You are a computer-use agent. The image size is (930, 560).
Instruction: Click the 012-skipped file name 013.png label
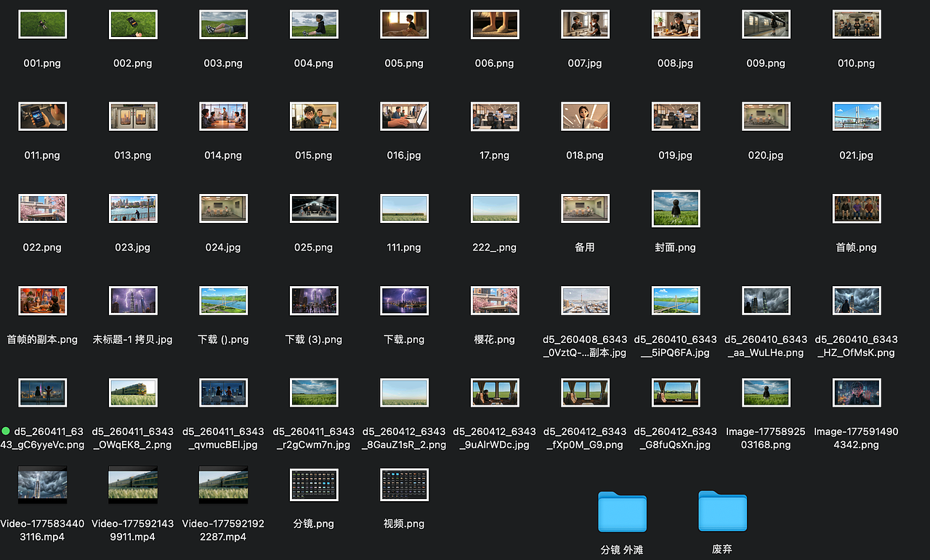(133, 155)
